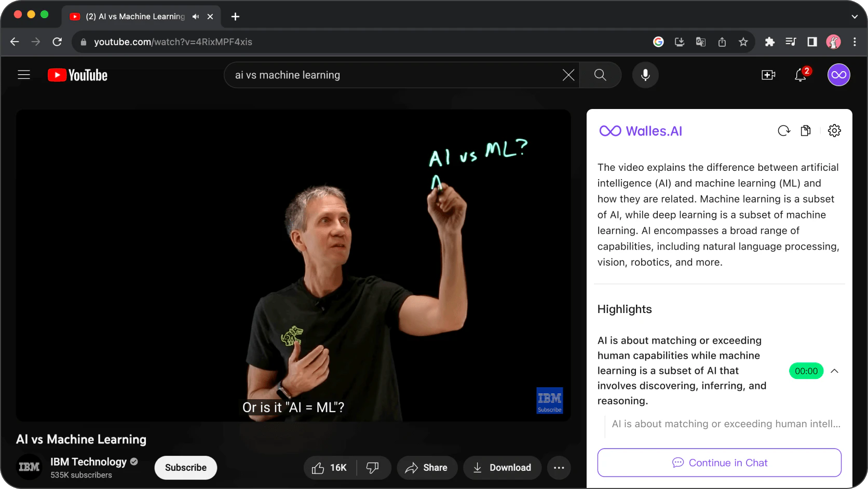Open the Google Translate extension
Viewport: 868px width, 489px height.
[x=700, y=42]
